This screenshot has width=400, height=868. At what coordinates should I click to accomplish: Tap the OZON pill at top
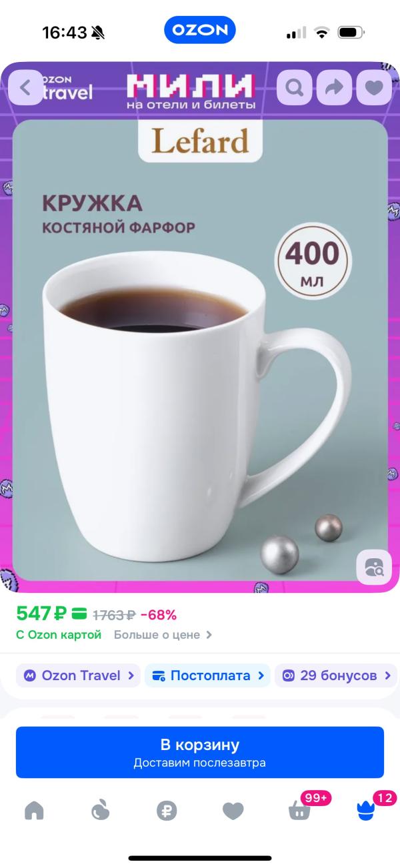pos(200,30)
